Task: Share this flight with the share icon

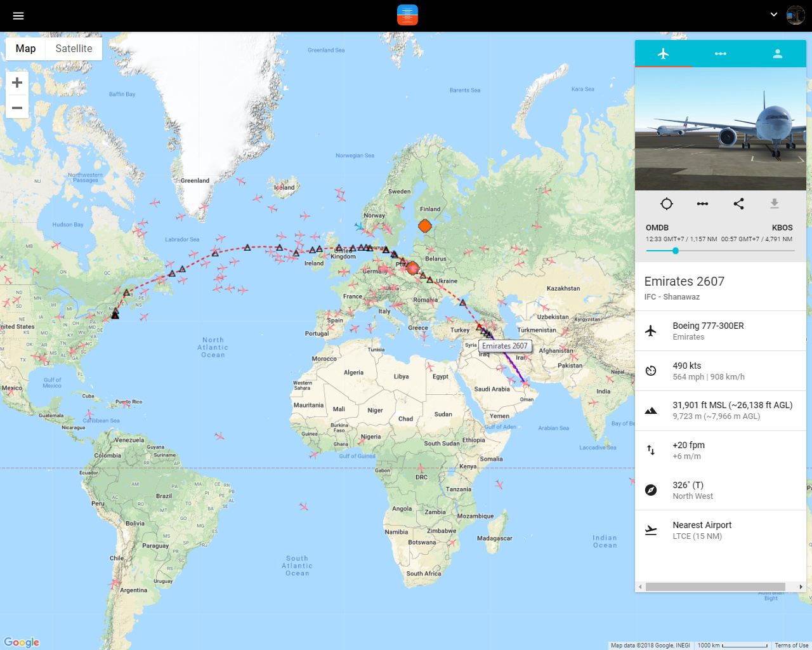Action: click(x=738, y=204)
